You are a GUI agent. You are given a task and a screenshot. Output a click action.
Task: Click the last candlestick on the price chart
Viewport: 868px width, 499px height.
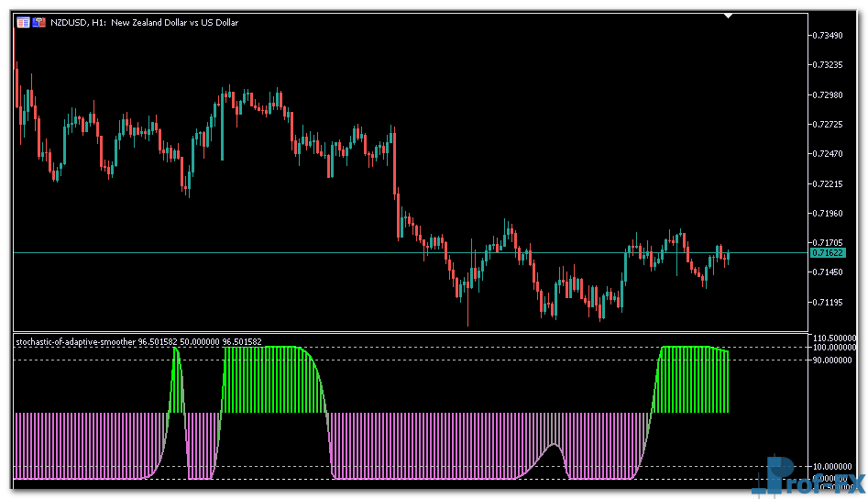(x=728, y=259)
